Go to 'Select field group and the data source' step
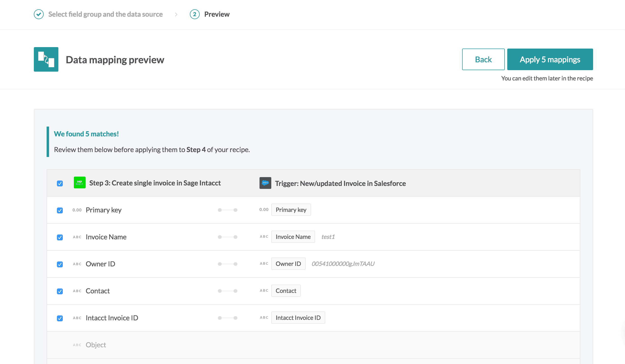Image resolution: width=625 pixels, height=364 pixels. [105, 14]
